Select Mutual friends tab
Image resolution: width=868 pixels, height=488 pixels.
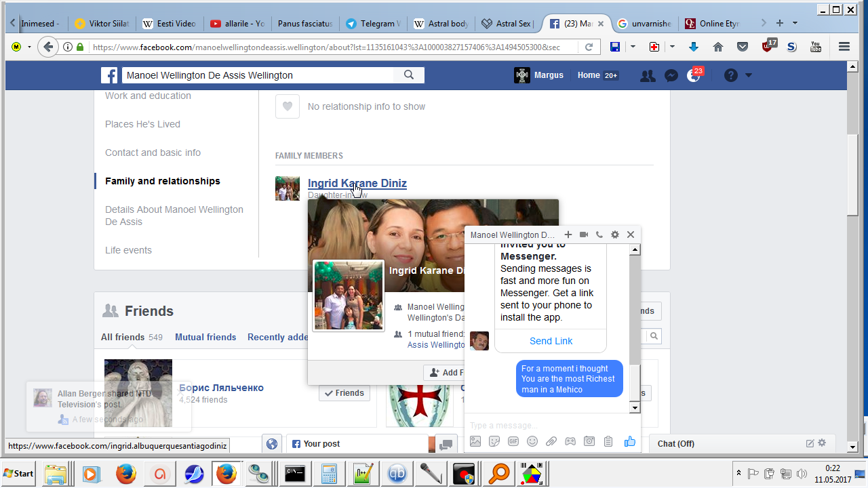[205, 337]
